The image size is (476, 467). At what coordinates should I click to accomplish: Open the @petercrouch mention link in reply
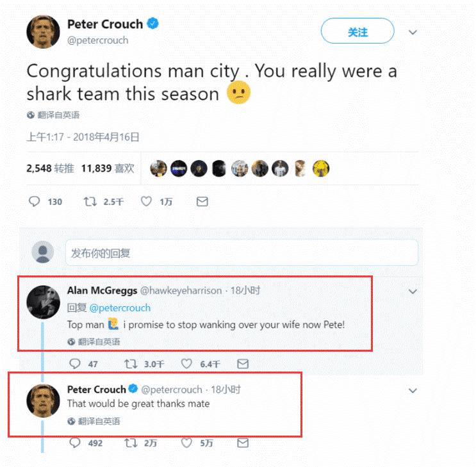point(120,307)
